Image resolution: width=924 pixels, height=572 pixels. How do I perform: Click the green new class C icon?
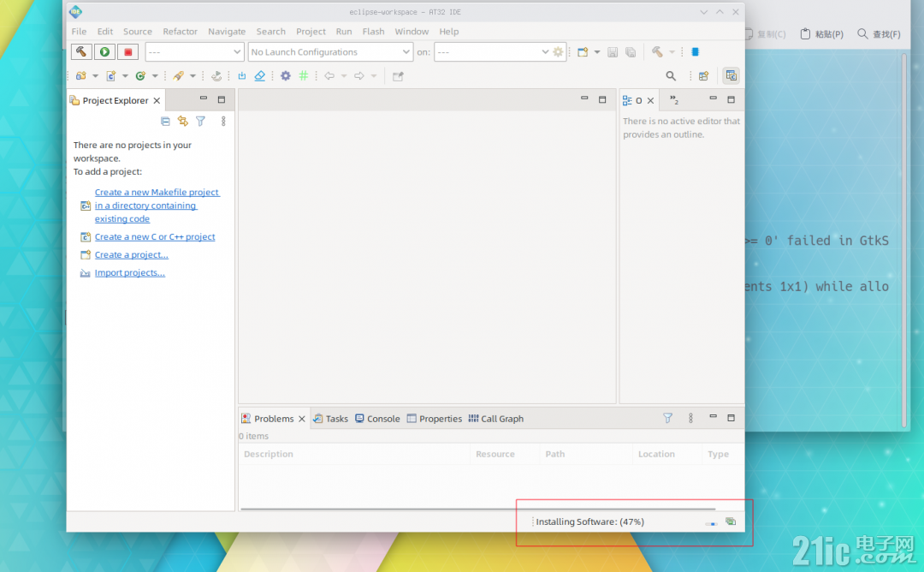tap(140, 75)
